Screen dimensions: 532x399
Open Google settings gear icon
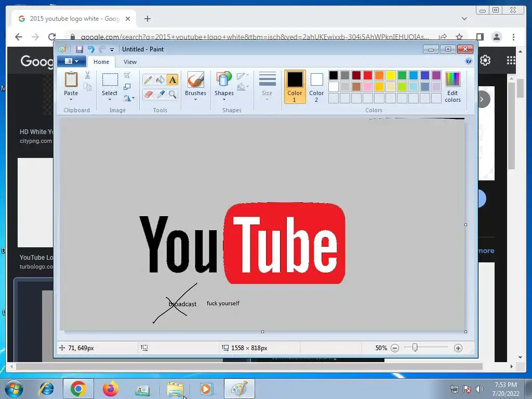tap(485, 60)
